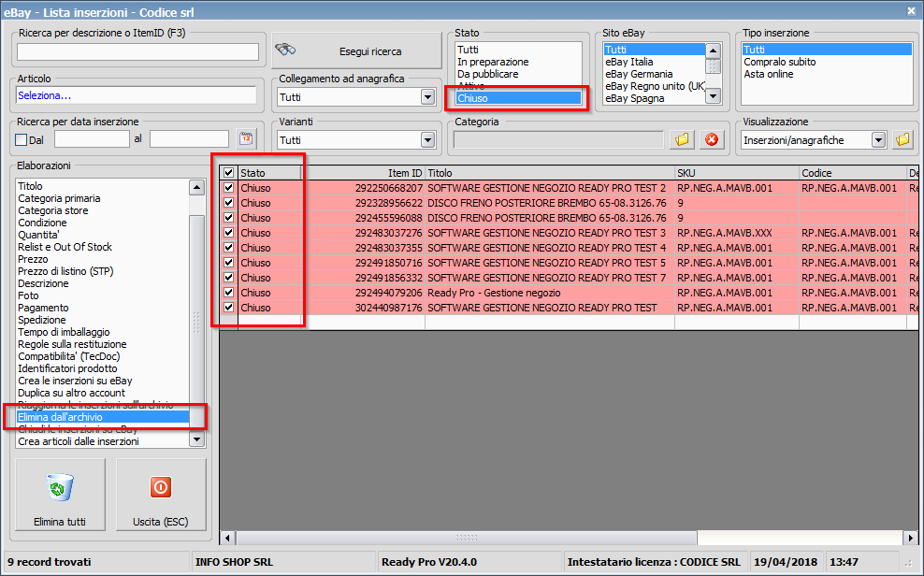Open the calendar date picker icon
The width and height of the screenshot is (924, 576).
click(246, 139)
